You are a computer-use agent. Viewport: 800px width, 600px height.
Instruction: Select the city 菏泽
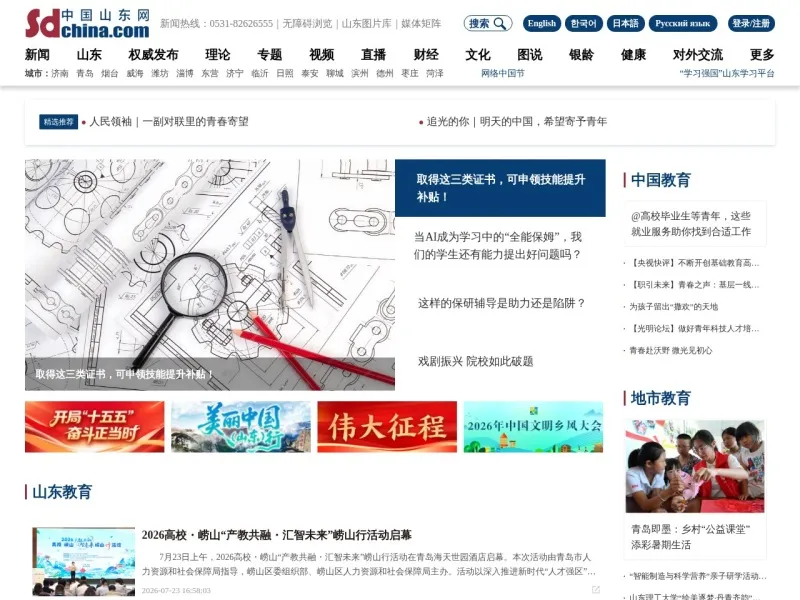point(435,73)
